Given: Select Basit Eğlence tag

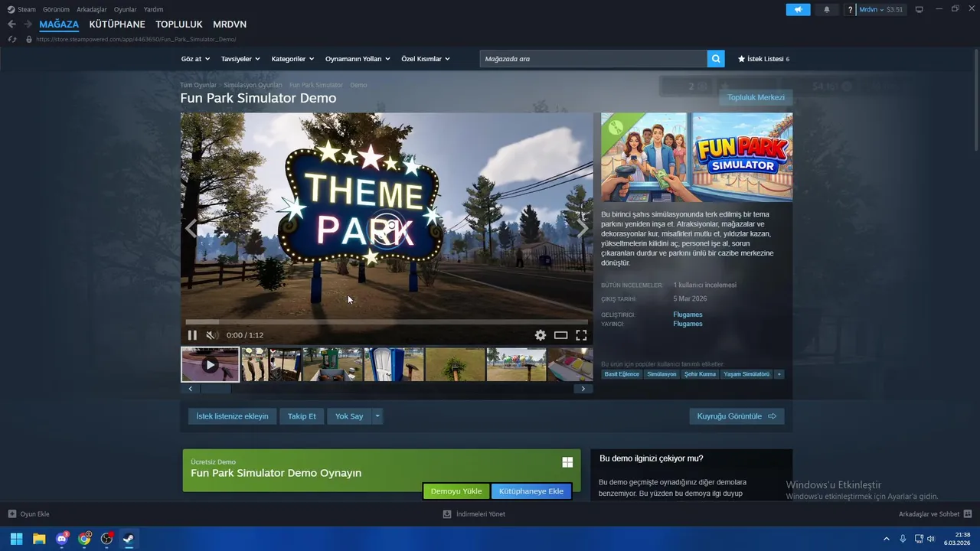Looking at the screenshot, I should 622,374.
